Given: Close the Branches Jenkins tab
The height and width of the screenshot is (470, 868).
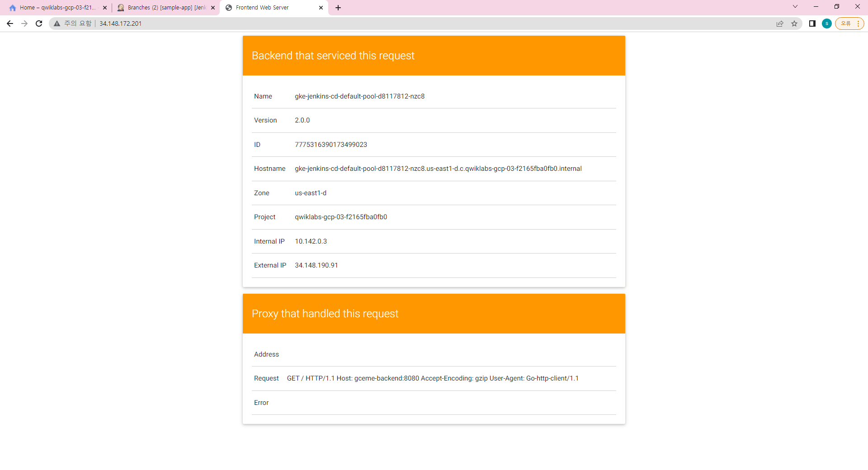Looking at the screenshot, I should coord(213,8).
